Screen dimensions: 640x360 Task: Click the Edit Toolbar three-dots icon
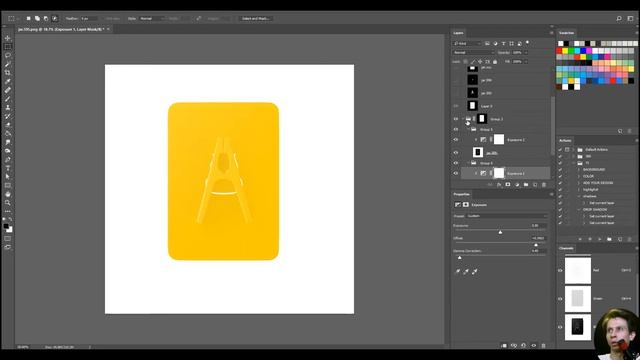(7, 211)
